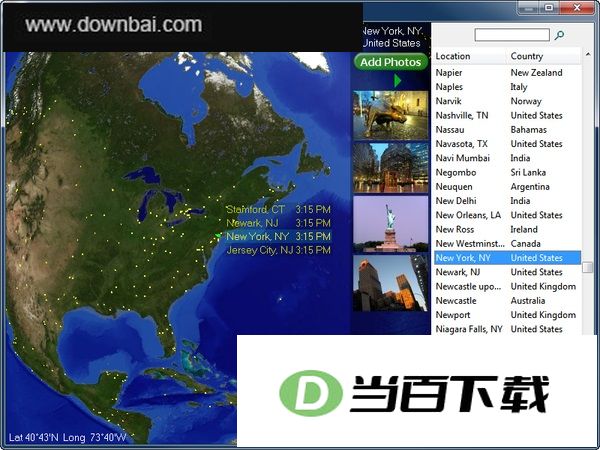
Task: Sort the list by the Country column header
Action: 543,56
